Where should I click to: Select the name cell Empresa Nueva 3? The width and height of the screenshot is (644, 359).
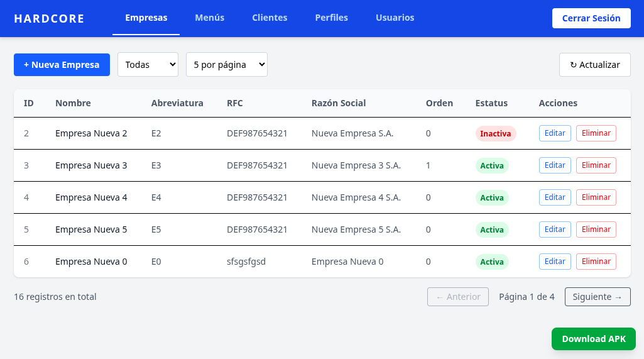[91, 165]
